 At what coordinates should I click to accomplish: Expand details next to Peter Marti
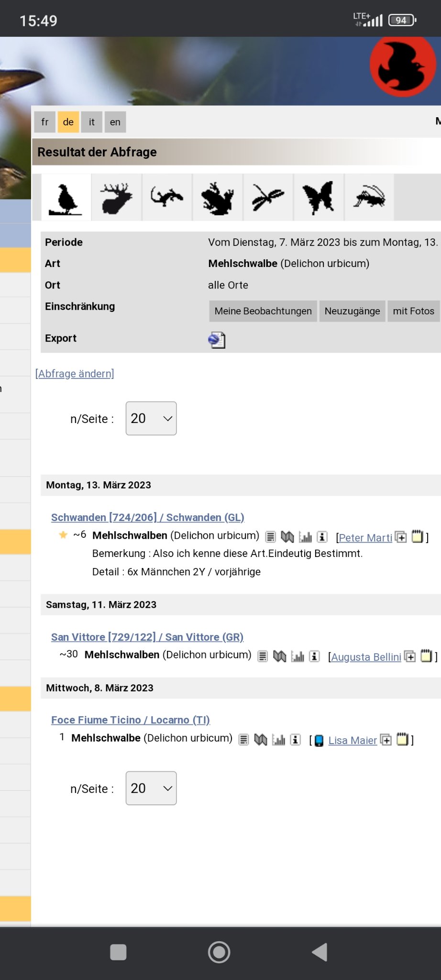[401, 537]
